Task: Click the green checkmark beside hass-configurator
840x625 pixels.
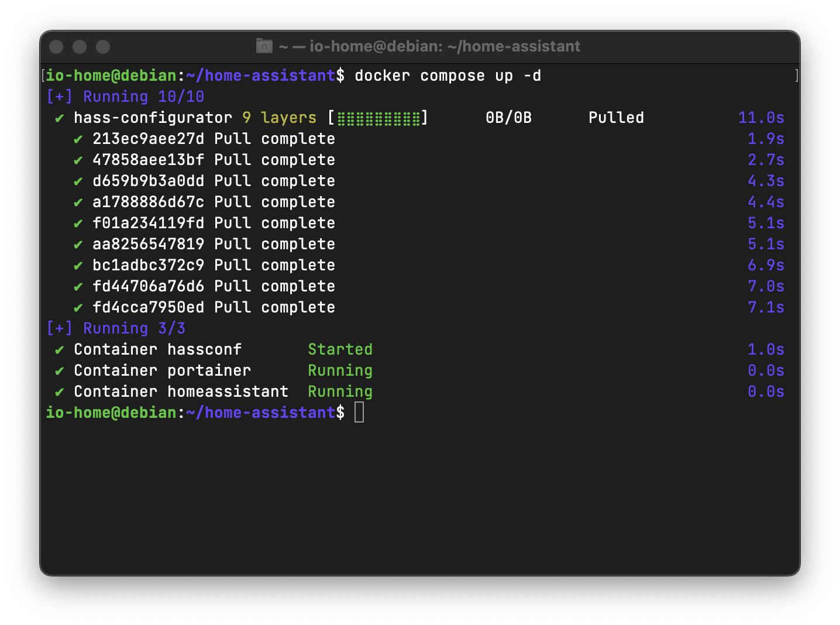Action: [60, 117]
